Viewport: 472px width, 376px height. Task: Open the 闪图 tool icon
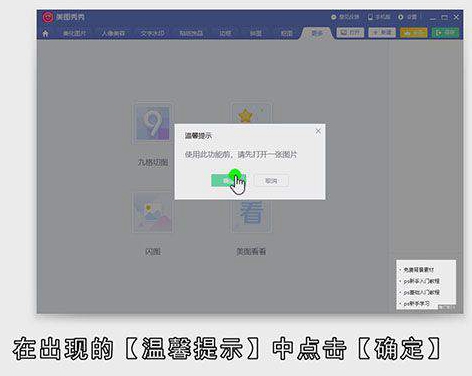(x=153, y=212)
